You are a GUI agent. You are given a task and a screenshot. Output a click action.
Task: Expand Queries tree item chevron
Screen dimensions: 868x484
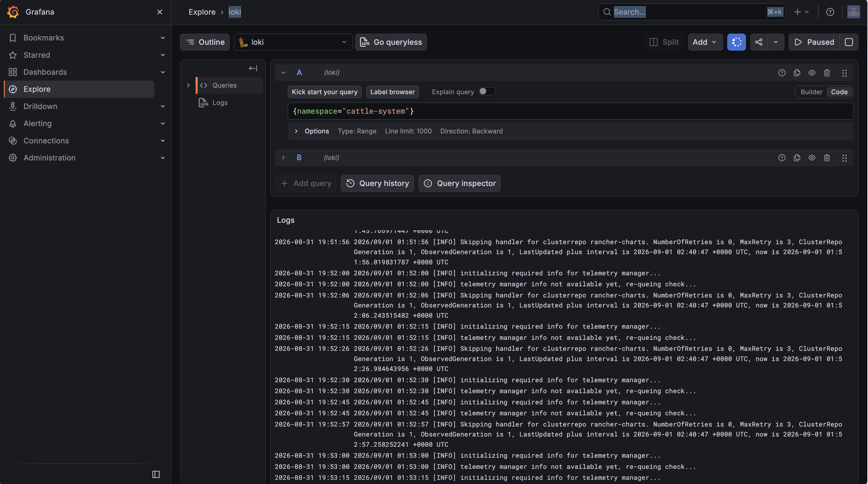(188, 85)
